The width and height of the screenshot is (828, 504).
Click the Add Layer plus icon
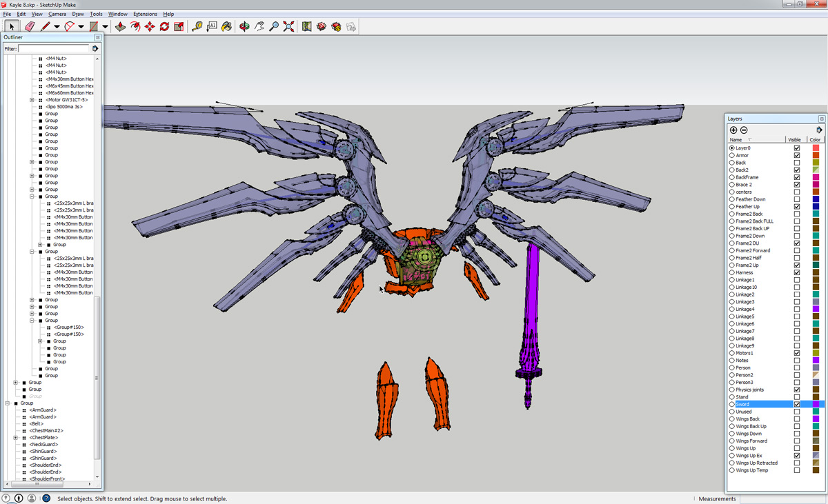pyautogui.click(x=733, y=130)
